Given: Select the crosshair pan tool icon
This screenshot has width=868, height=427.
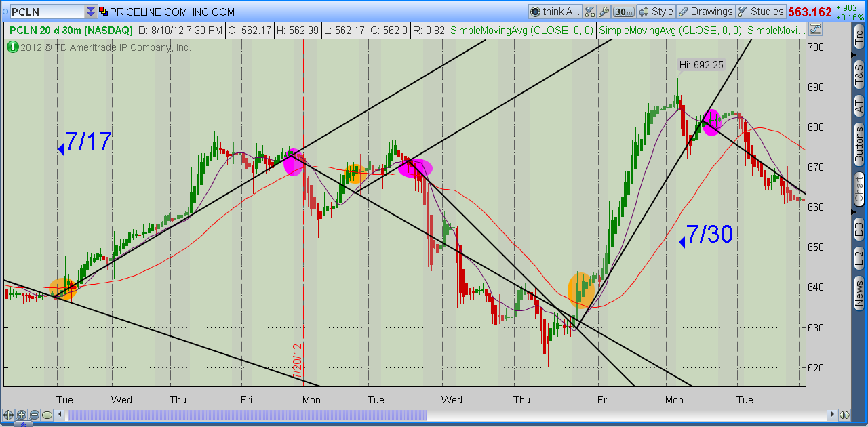Looking at the screenshot, I should click(9, 415).
